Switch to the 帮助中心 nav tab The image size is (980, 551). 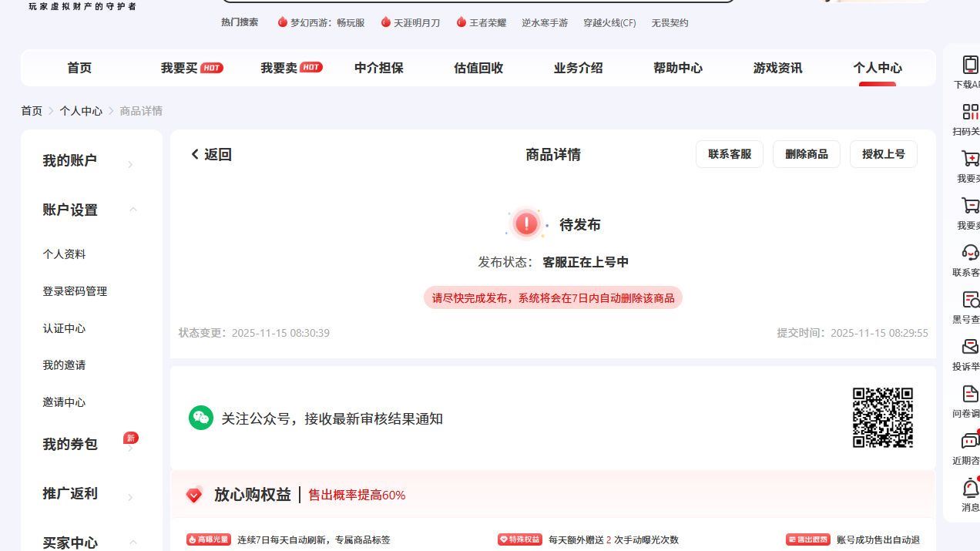coord(677,68)
